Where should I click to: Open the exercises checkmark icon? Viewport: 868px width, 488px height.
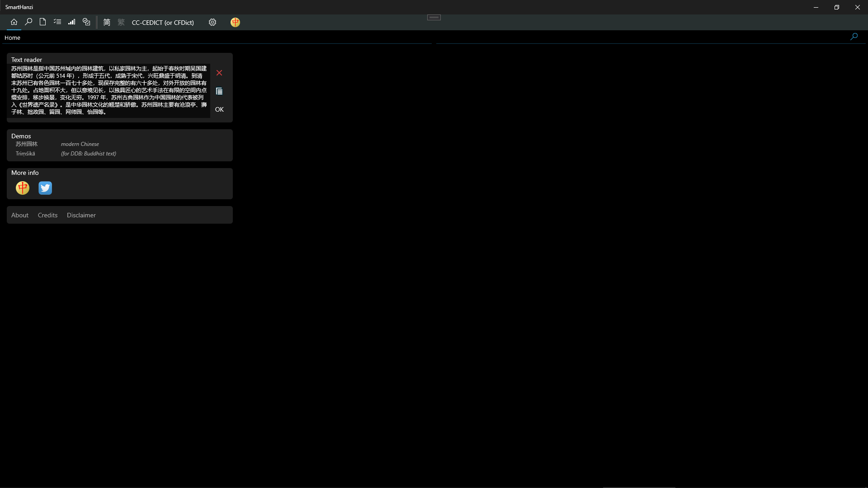86,22
